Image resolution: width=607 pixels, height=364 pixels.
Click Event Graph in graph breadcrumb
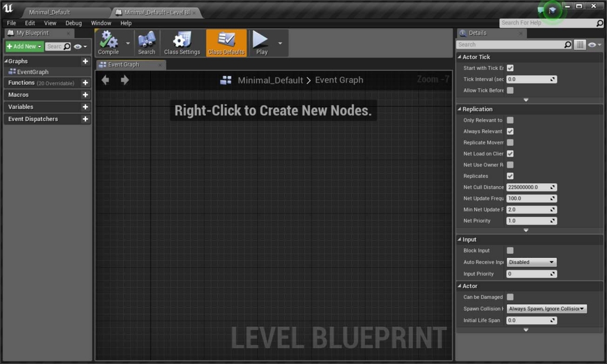coord(339,80)
